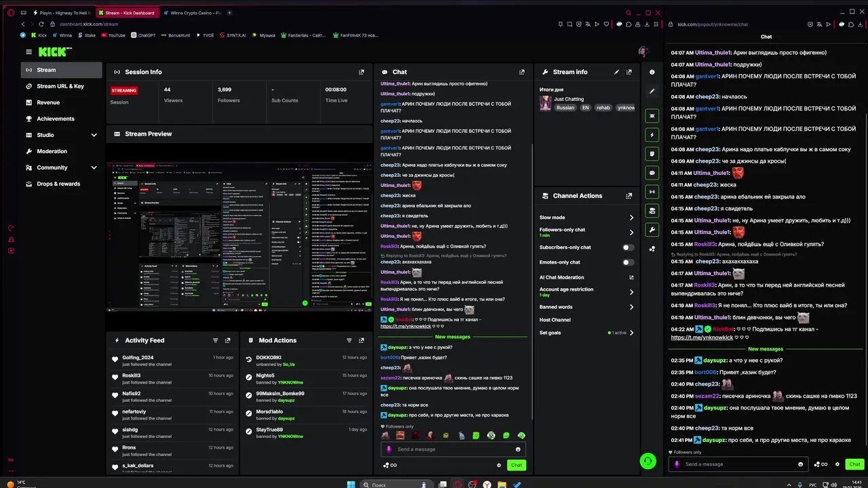868x488 pixels.
Task: Pop out the dashboard Chat panel
Action: [x=521, y=72]
